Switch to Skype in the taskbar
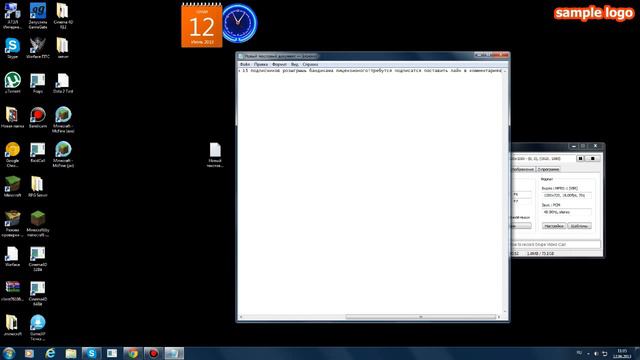The height and width of the screenshot is (360, 640). 91,353
